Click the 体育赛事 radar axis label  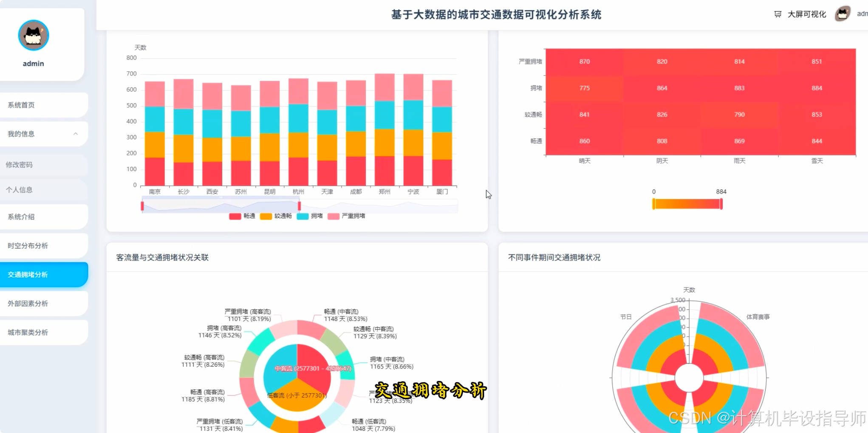[x=758, y=317]
